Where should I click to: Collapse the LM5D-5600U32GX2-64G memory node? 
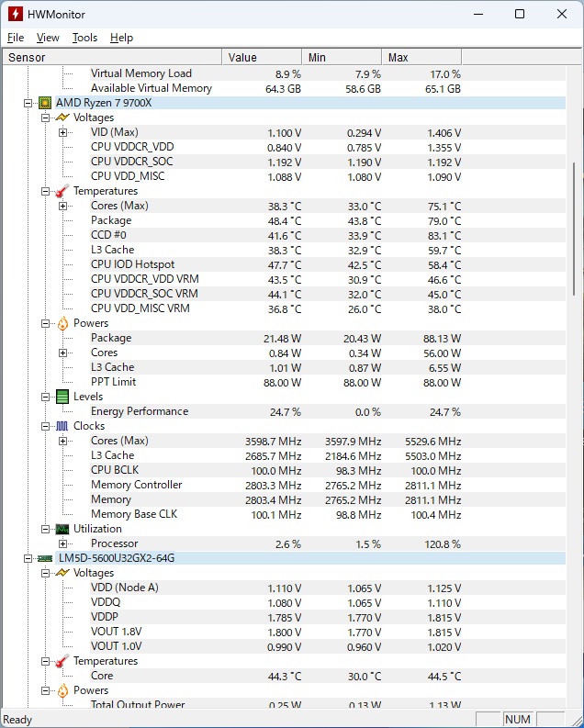[28, 558]
